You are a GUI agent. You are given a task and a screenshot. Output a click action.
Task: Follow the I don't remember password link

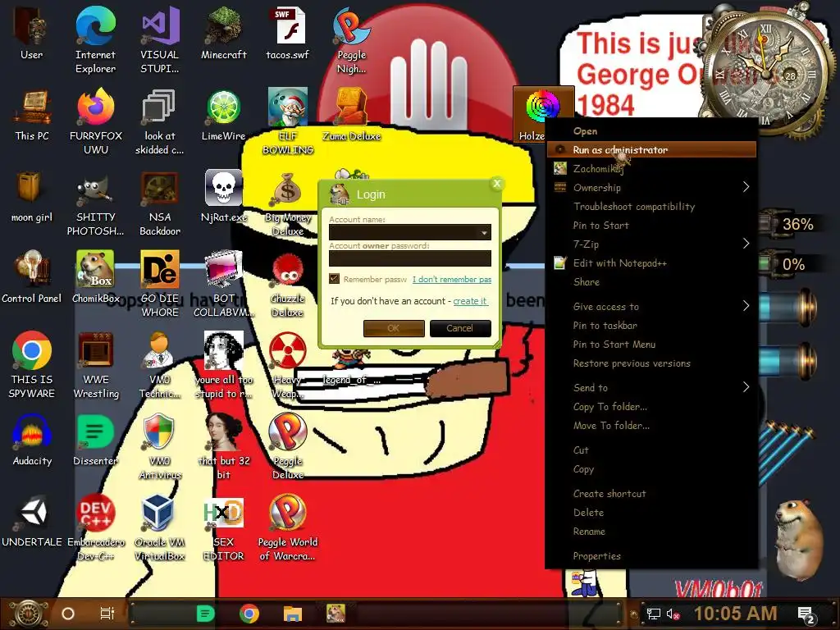[452, 279]
